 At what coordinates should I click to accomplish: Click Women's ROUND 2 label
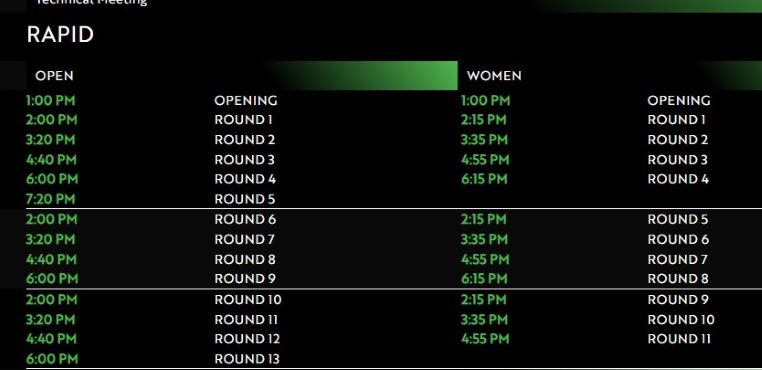(x=677, y=140)
